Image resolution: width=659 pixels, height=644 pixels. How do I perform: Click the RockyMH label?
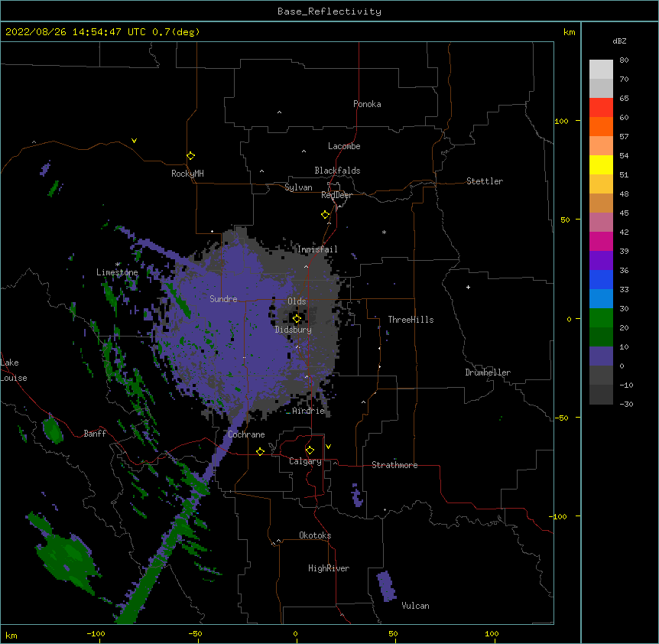(x=187, y=174)
